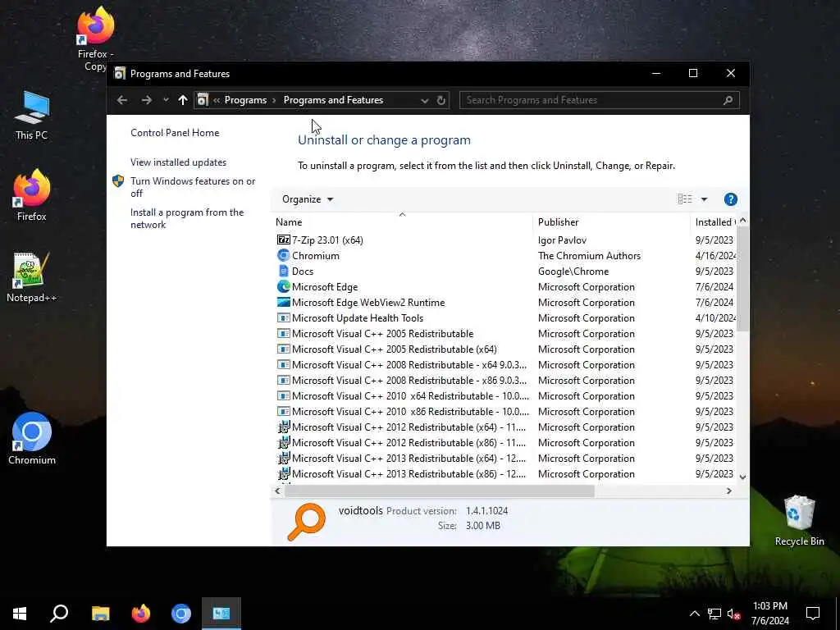This screenshot has height=630, width=840.
Task: Click the horizontal scrollbar thumb
Action: pyautogui.click(x=440, y=491)
